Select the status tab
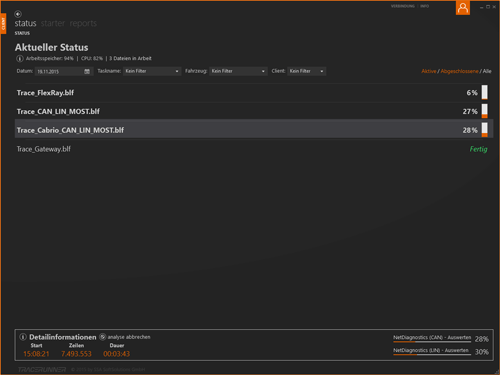The image size is (500, 375). tap(25, 23)
